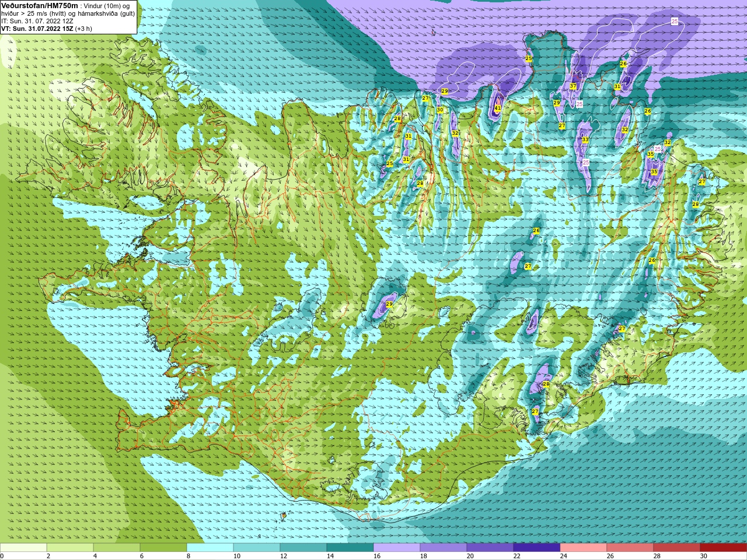Click the scale label 20 on the color bar
Image resolution: width=747 pixels, height=560 pixels.
[470, 556]
